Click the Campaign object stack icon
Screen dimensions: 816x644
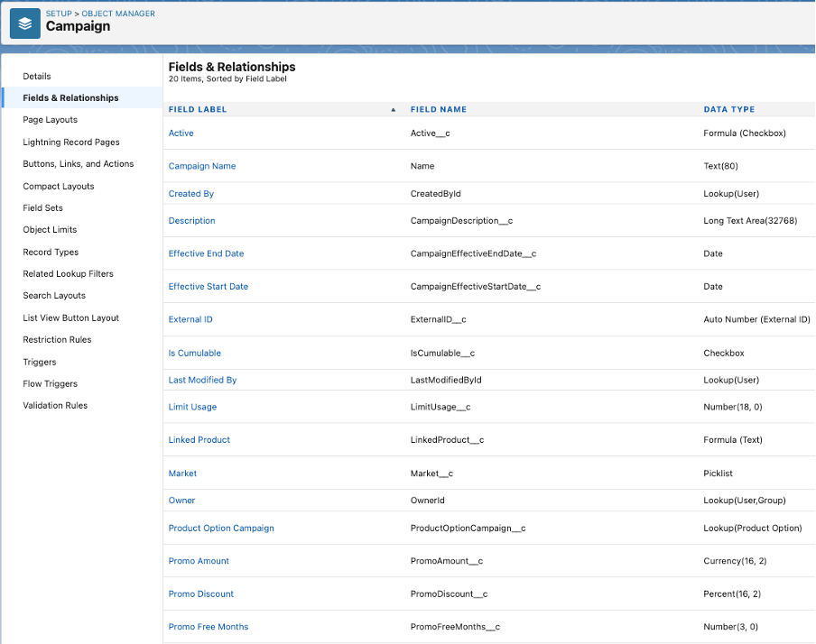(x=25, y=23)
